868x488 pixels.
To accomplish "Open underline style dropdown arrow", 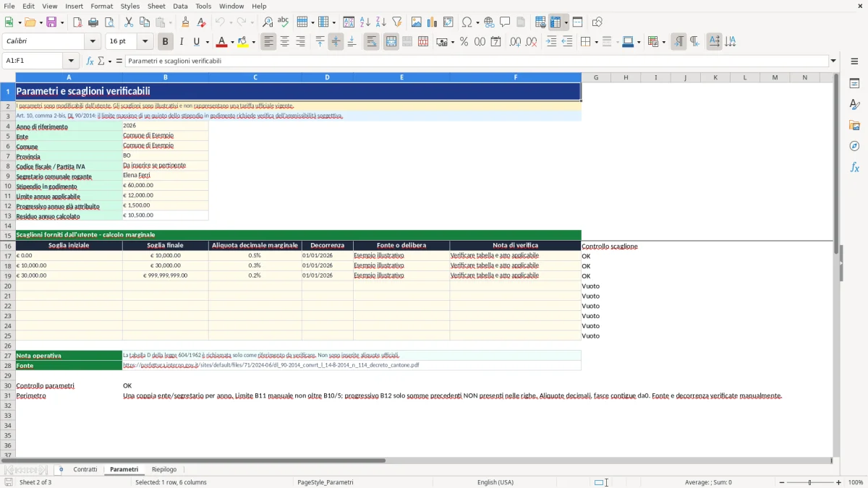I will coord(207,42).
